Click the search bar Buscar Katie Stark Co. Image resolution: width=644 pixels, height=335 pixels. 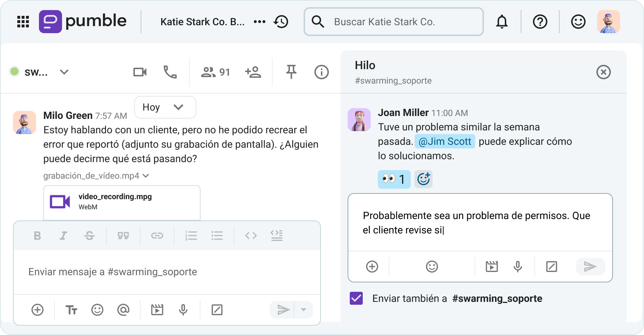coord(393,22)
